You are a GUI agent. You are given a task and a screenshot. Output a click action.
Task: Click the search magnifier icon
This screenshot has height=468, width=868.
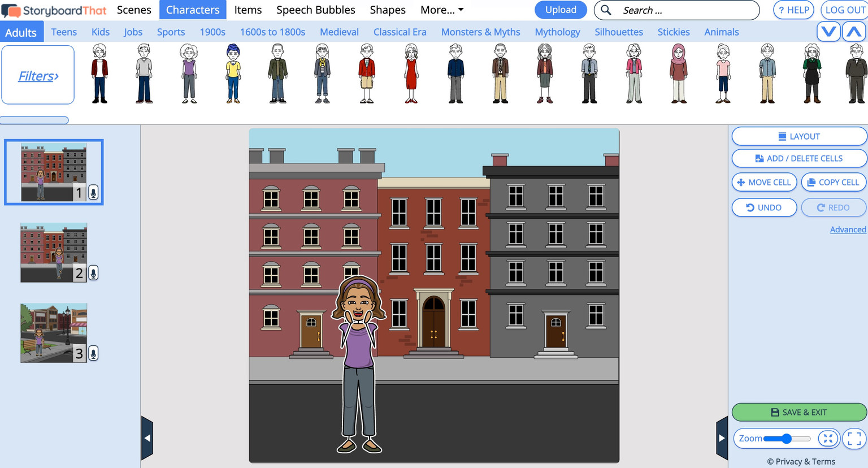[x=605, y=10]
